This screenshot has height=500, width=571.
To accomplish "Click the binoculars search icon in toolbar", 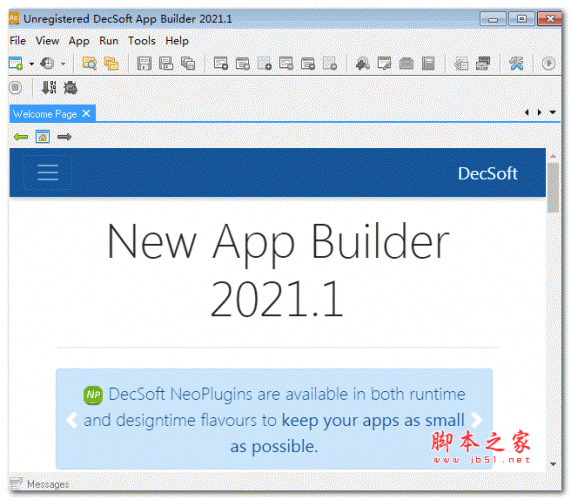I will pyautogui.click(x=363, y=63).
